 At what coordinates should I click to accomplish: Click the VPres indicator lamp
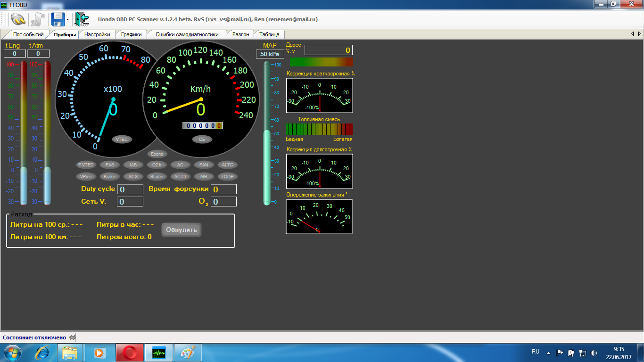(x=86, y=177)
